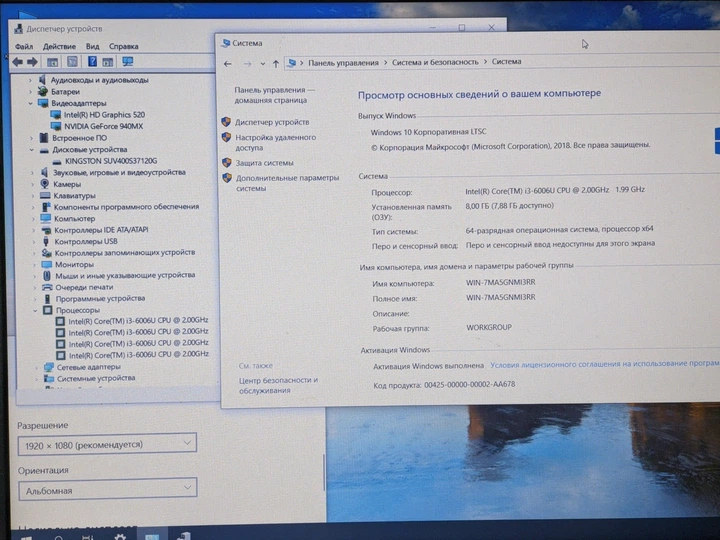Viewport: 720px width, 540px height.
Task: Open Дополнительные параметры системы link
Action: [287, 183]
